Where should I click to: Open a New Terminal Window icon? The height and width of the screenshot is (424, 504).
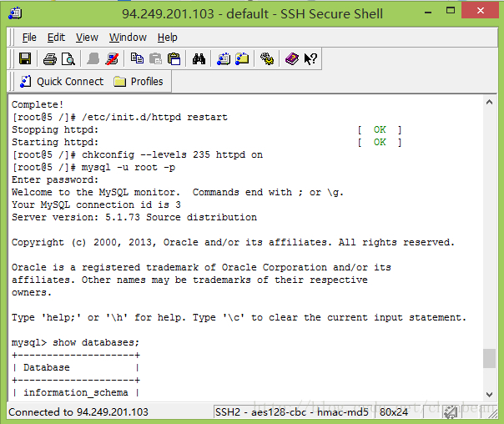tap(224, 58)
